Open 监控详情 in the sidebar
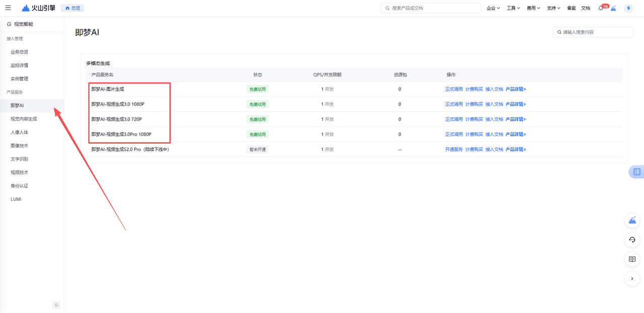644x313 pixels. (x=19, y=65)
